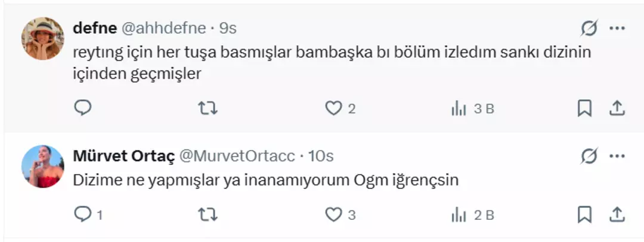The width and height of the screenshot is (644, 242).
Task: Reply to Mürvet Ortaç's tweet
Action: pyautogui.click(x=83, y=215)
